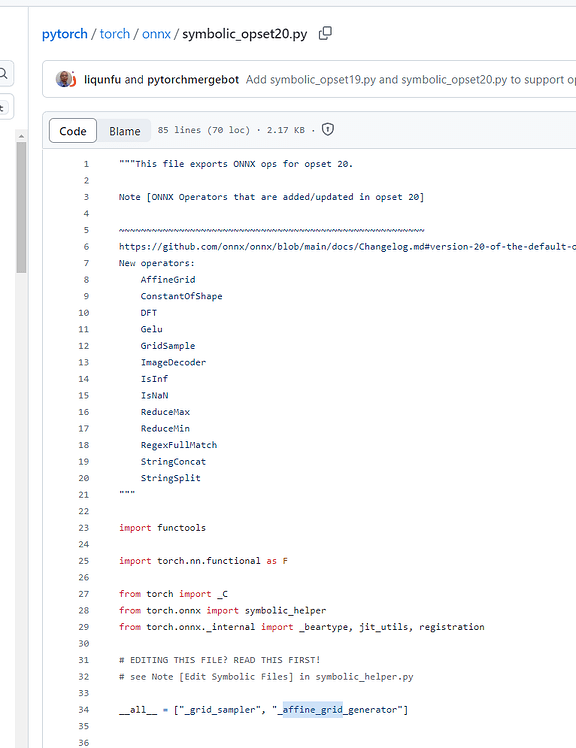Open the commit message about symbolic_opset19.py
576x748 pixels.
410,80
